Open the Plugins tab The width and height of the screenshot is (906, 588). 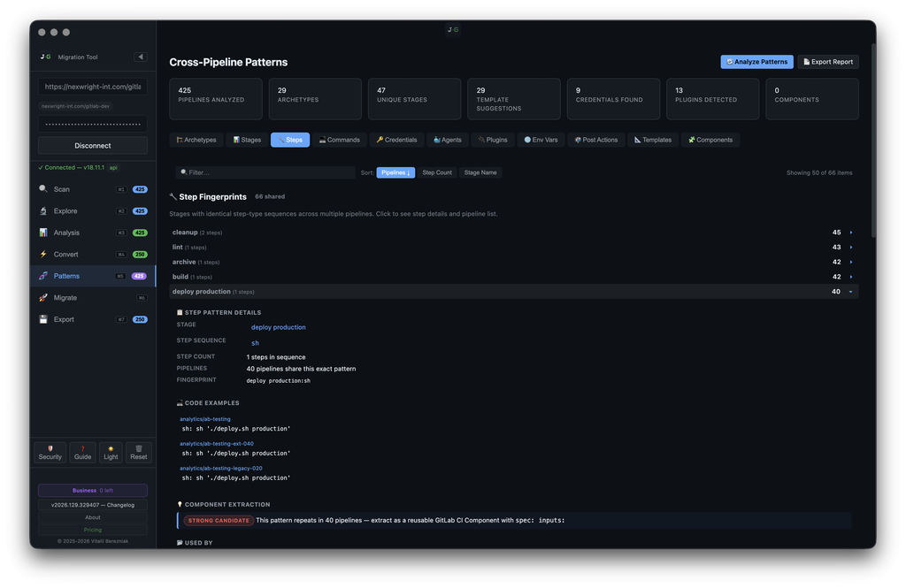click(493, 140)
